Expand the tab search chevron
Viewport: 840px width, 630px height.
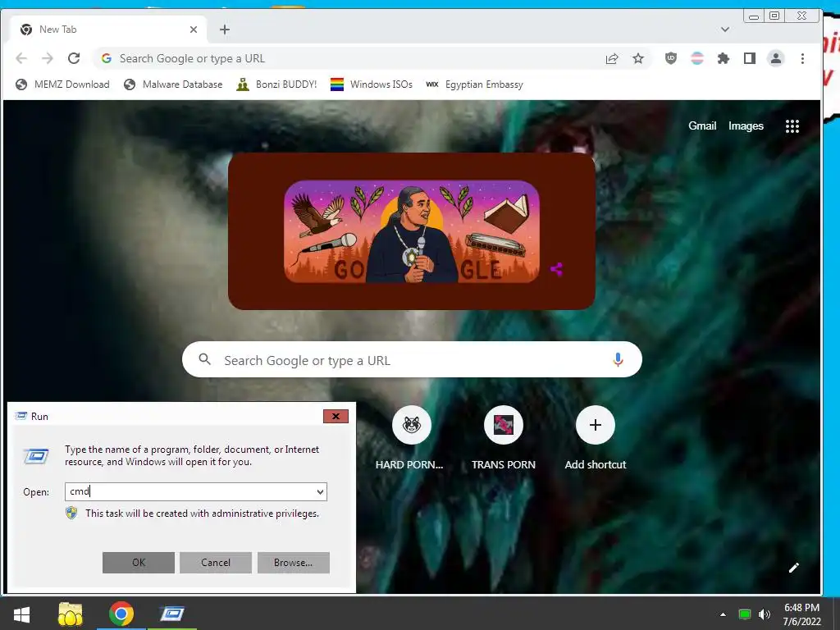click(x=725, y=30)
